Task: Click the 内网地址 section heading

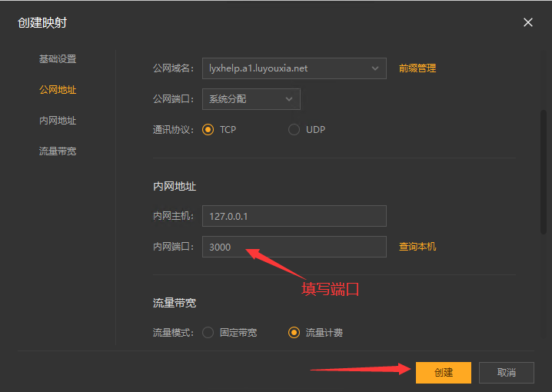Action: tap(175, 186)
